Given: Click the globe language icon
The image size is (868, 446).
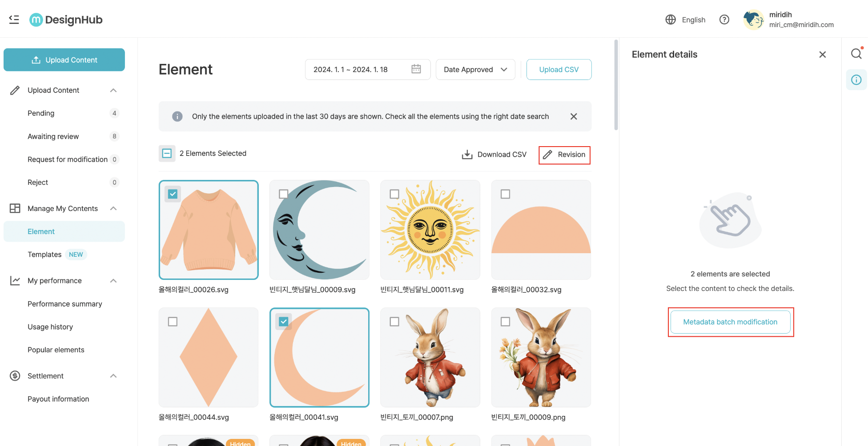Looking at the screenshot, I should (x=671, y=20).
